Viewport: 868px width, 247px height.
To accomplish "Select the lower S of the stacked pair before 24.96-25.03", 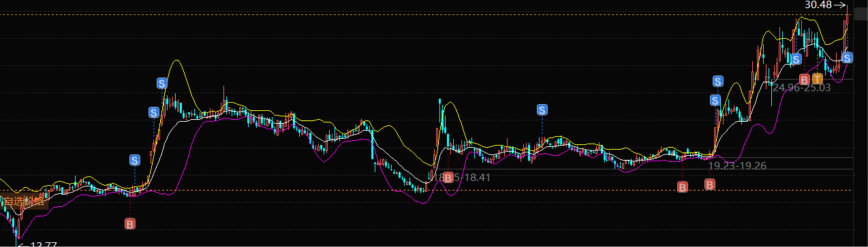I will (x=715, y=101).
